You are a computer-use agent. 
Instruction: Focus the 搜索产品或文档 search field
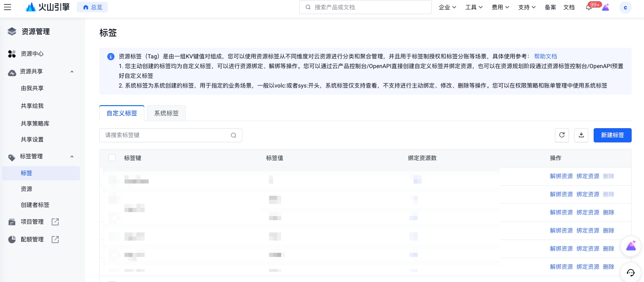pos(365,7)
